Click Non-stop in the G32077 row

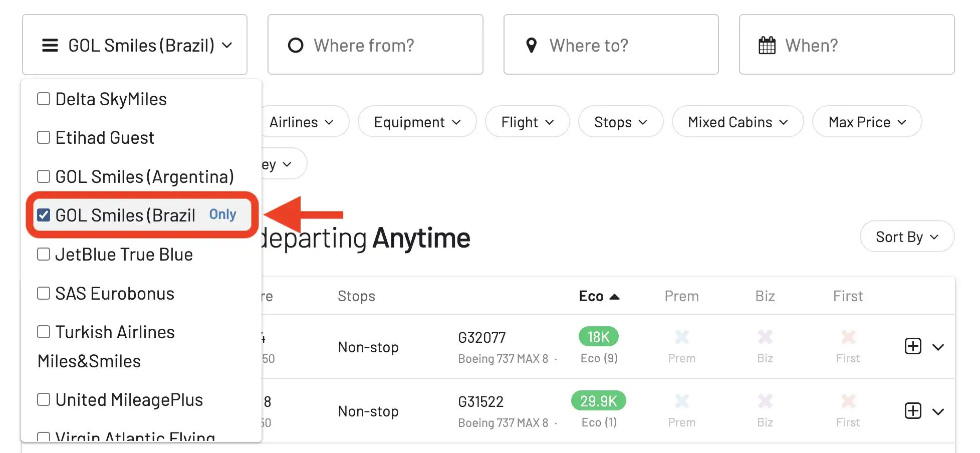368,347
